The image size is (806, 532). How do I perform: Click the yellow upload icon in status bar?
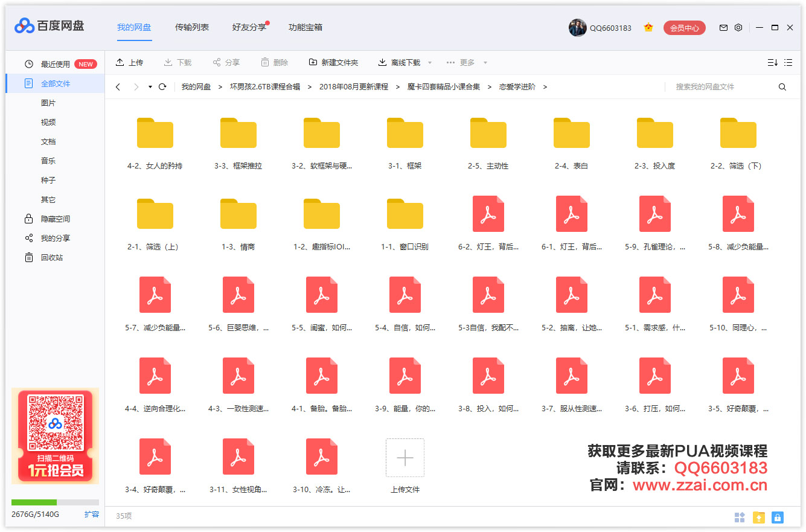point(759,518)
